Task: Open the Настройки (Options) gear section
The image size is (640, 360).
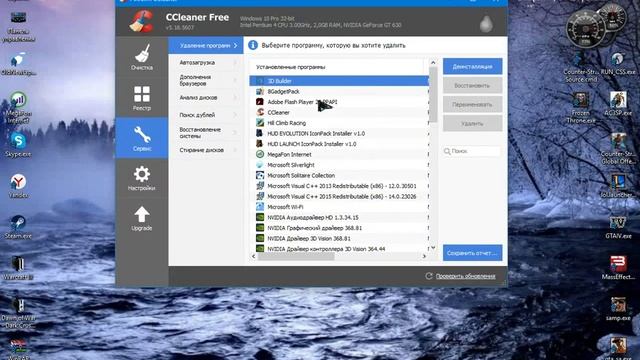Action: coord(142,178)
